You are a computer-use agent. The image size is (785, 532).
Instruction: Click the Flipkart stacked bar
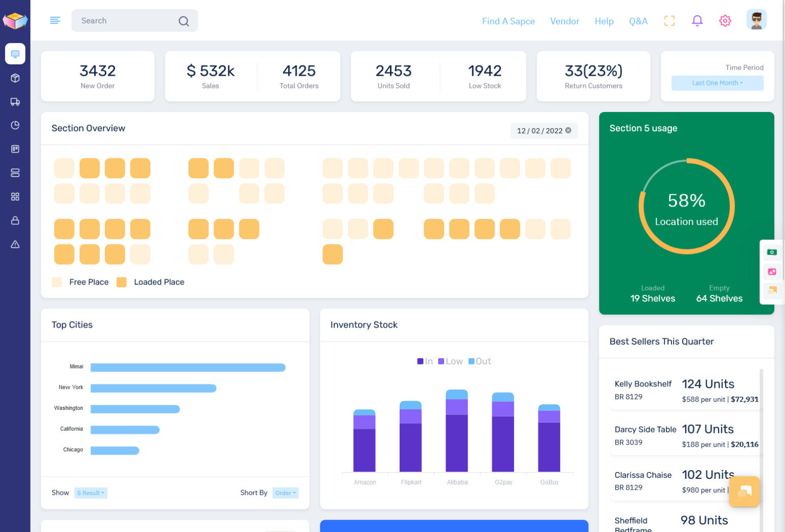coord(410,436)
